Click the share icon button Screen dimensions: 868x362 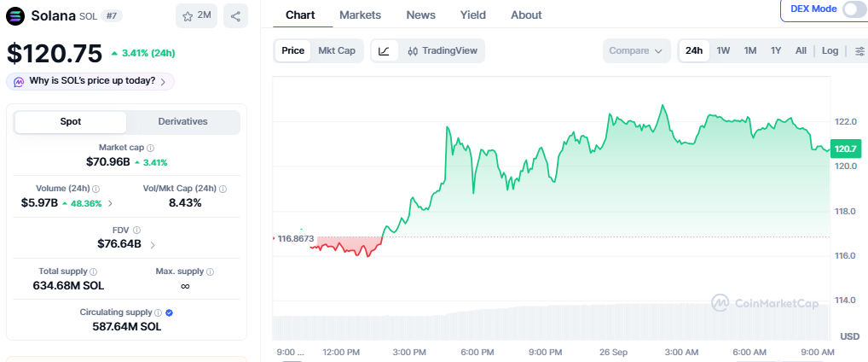coord(236,15)
